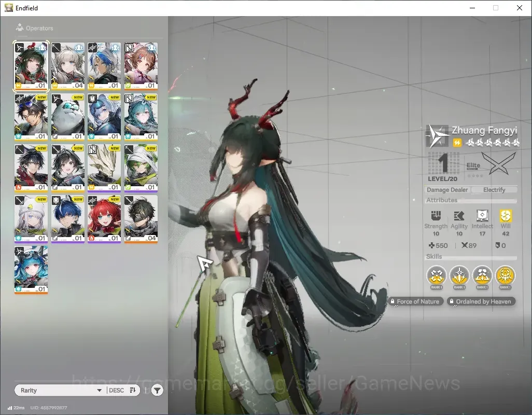Click the LEVEL/20 text
This screenshot has height=415, width=532.
tap(442, 179)
